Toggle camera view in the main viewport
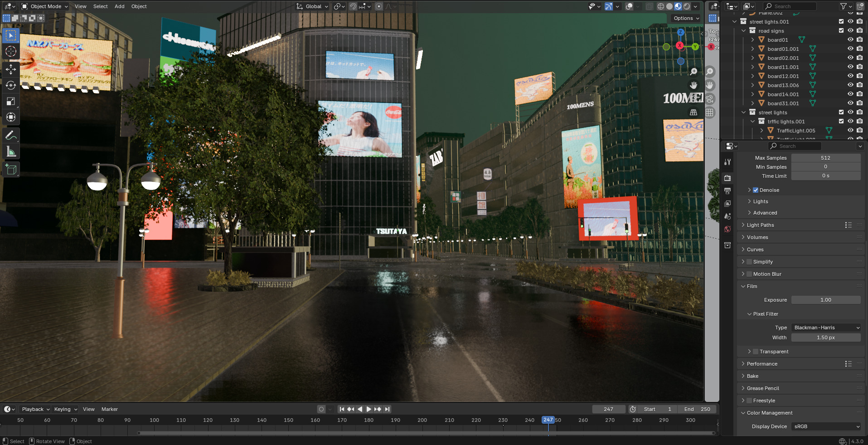This screenshot has width=868, height=445. pyautogui.click(x=693, y=98)
